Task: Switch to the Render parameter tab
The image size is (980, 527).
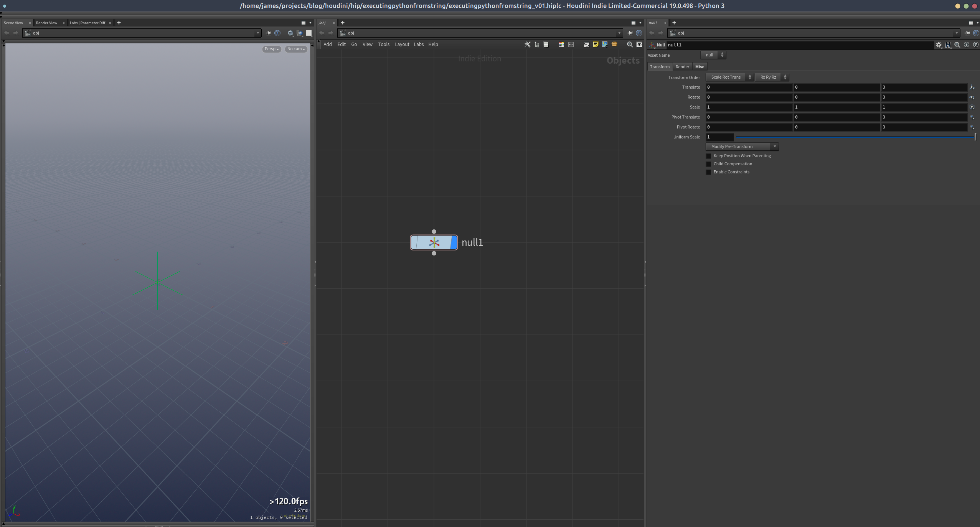Action: click(x=682, y=67)
